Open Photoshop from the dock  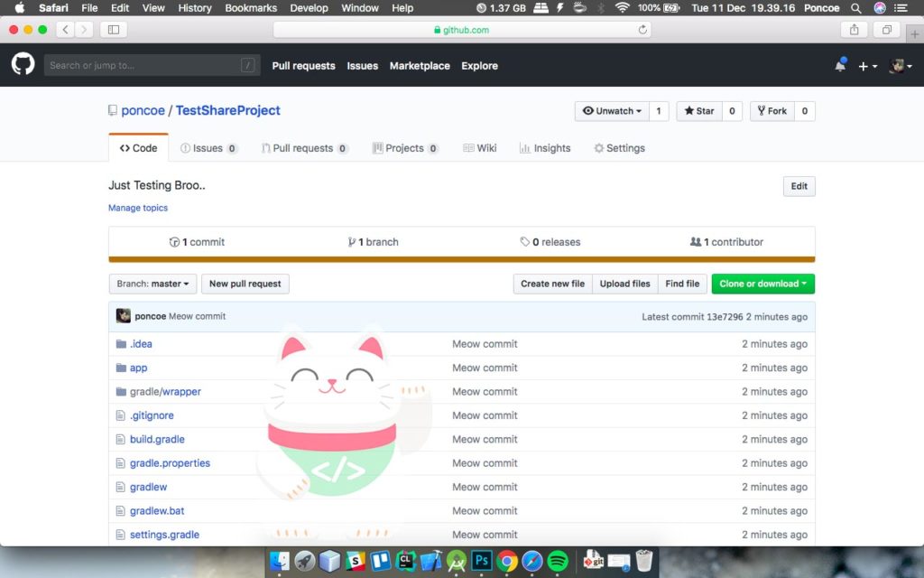click(482, 560)
